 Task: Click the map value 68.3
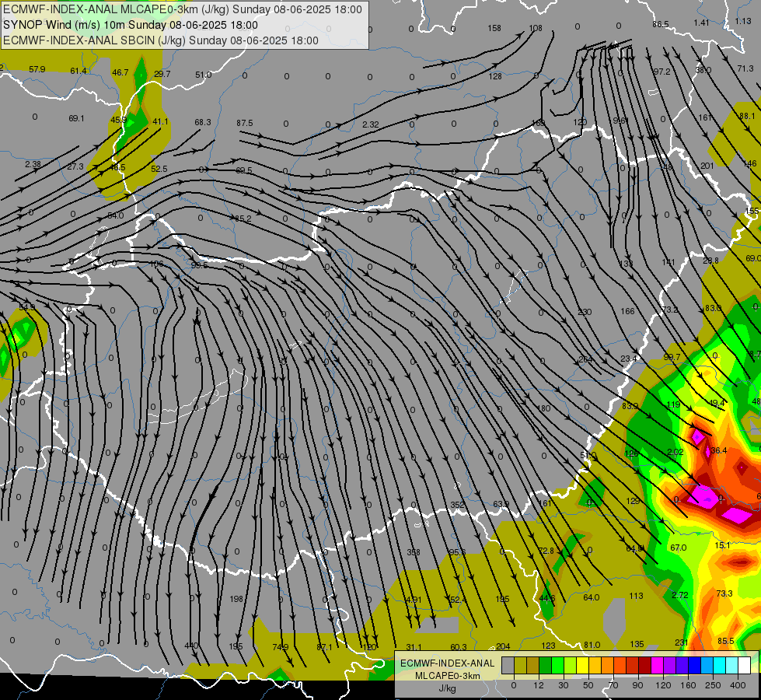[202, 122]
